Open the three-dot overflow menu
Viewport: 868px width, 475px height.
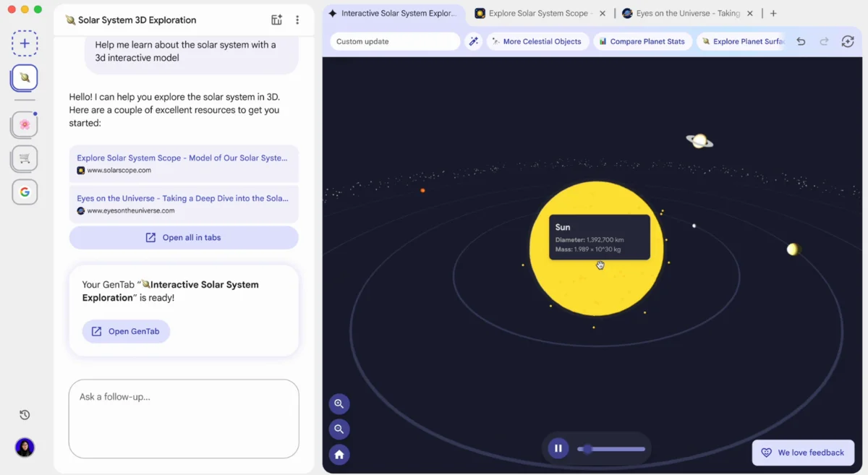pos(297,20)
